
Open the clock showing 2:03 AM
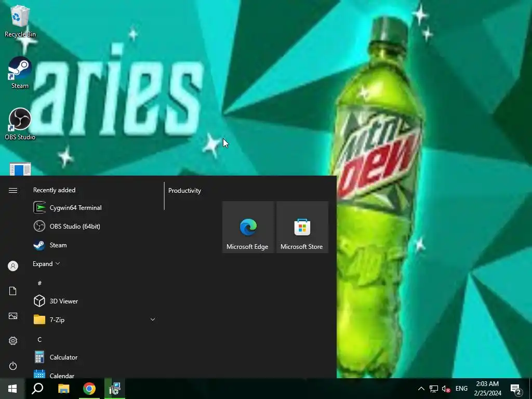[x=487, y=389]
